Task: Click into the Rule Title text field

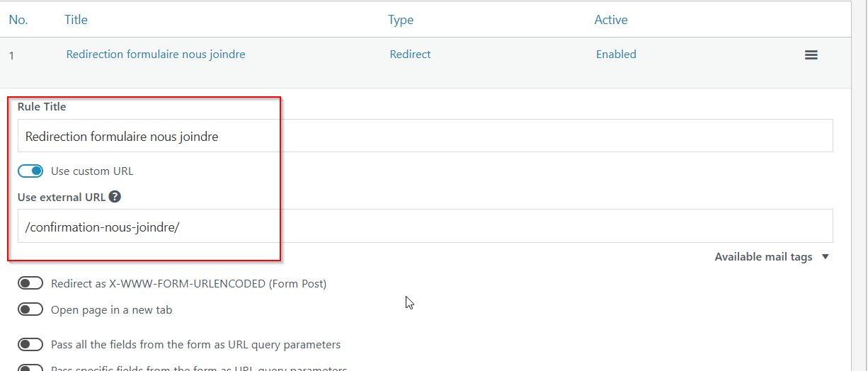Action: 425,136
